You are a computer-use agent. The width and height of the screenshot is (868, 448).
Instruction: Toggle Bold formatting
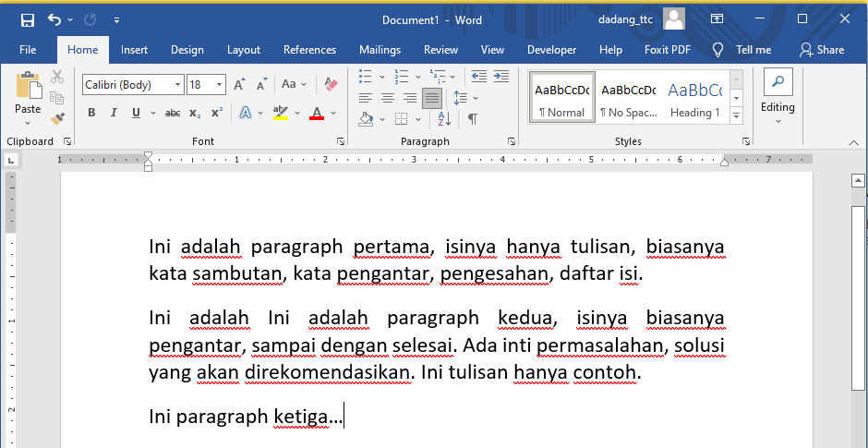click(x=91, y=113)
